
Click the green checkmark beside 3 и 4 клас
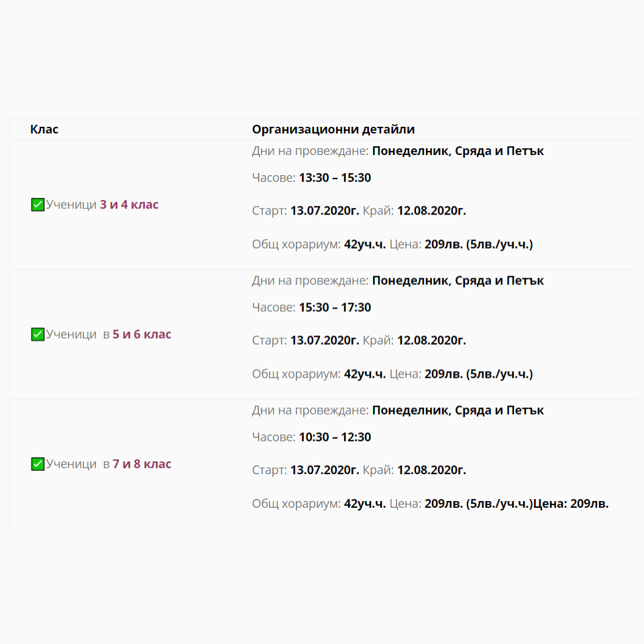click(x=38, y=205)
